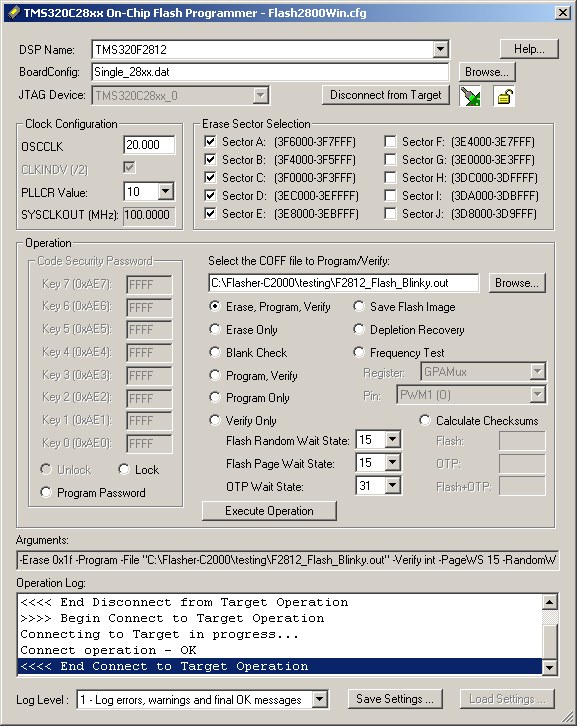Click Disconnect from Target button

click(386, 95)
